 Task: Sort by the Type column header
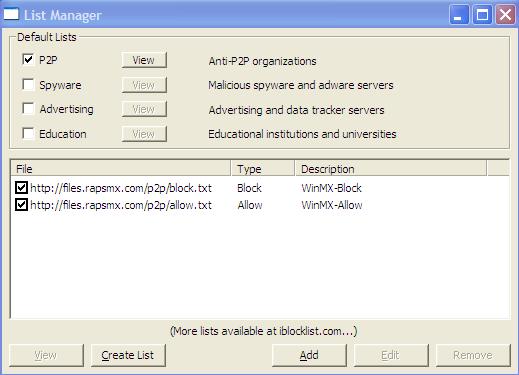263,169
